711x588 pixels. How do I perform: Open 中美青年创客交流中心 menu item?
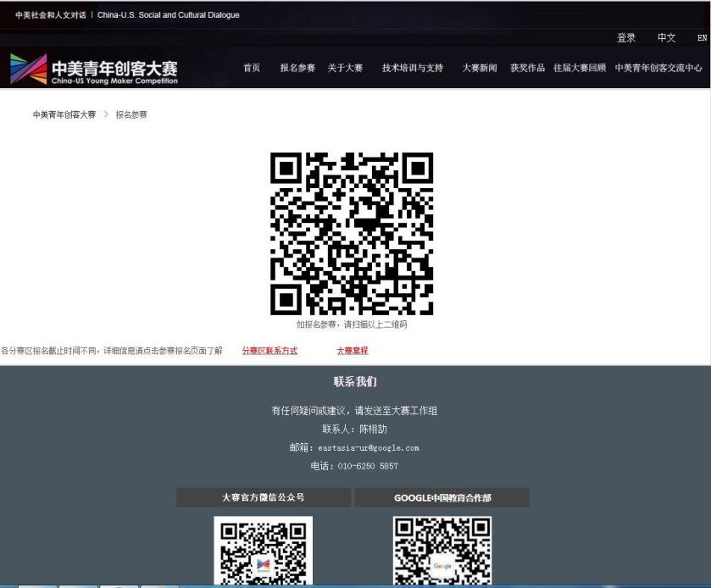click(658, 68)
